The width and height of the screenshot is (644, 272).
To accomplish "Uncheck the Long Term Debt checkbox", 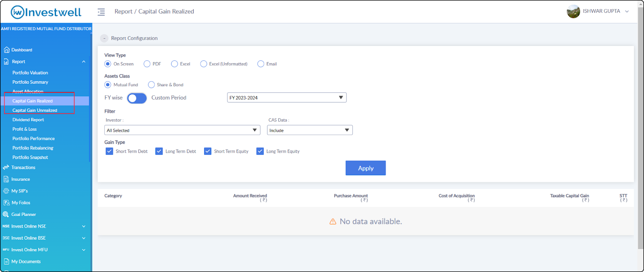I will click(159, 151).
